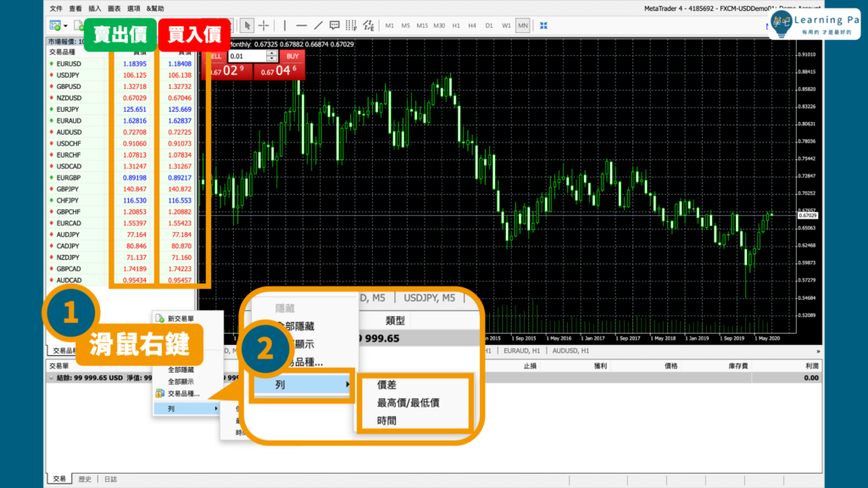Open the 插入 menu
This screenshot has width=868, height=488.
tap(95, 8)
